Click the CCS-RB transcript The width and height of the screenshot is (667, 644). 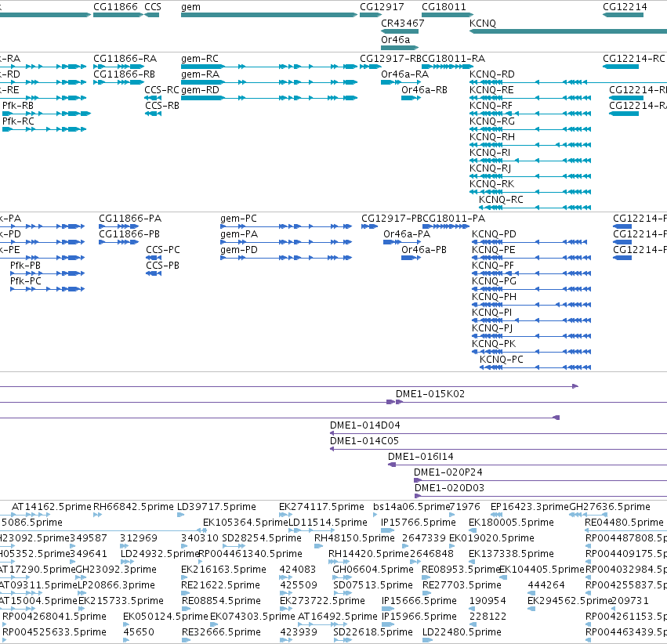(x=153, y=114)
